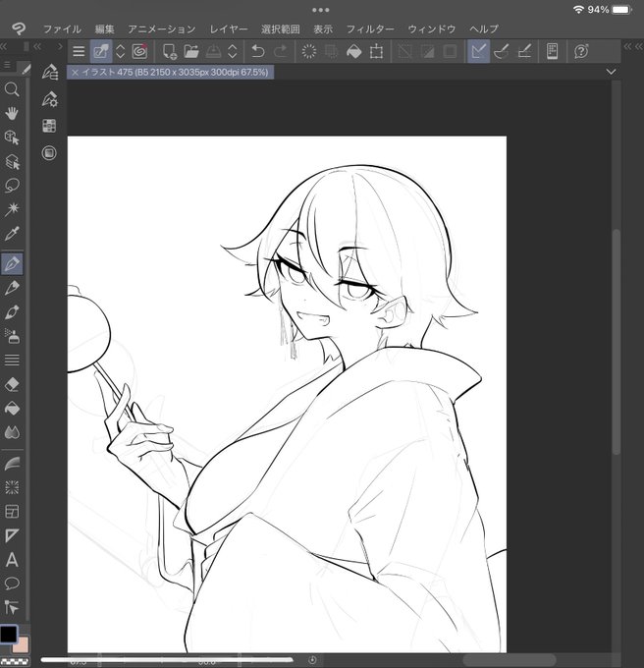Select the Pen tool
This screenshot has height=668, width=644.
click(12, 263)
